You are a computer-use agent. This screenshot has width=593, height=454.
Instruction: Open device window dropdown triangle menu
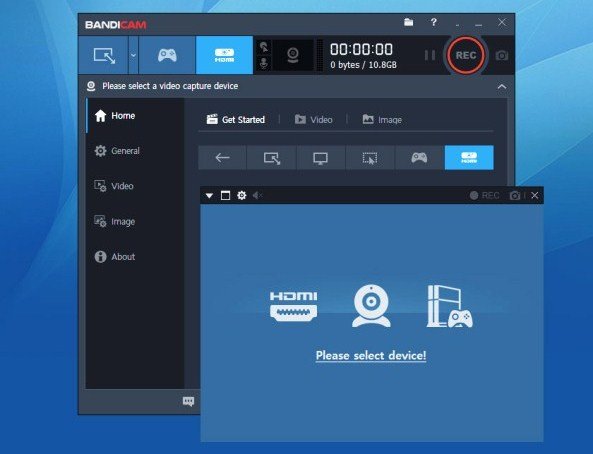(x=209, y=196)
